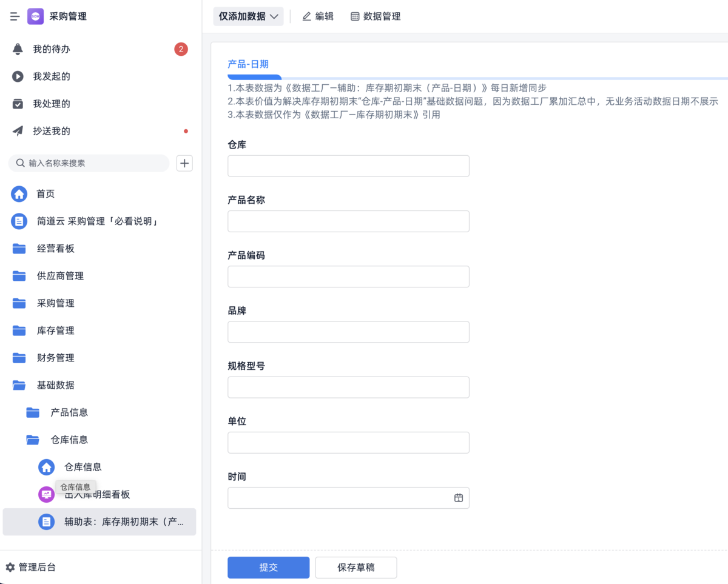Open the 仅添加数据 dropdown

[248, 16]
